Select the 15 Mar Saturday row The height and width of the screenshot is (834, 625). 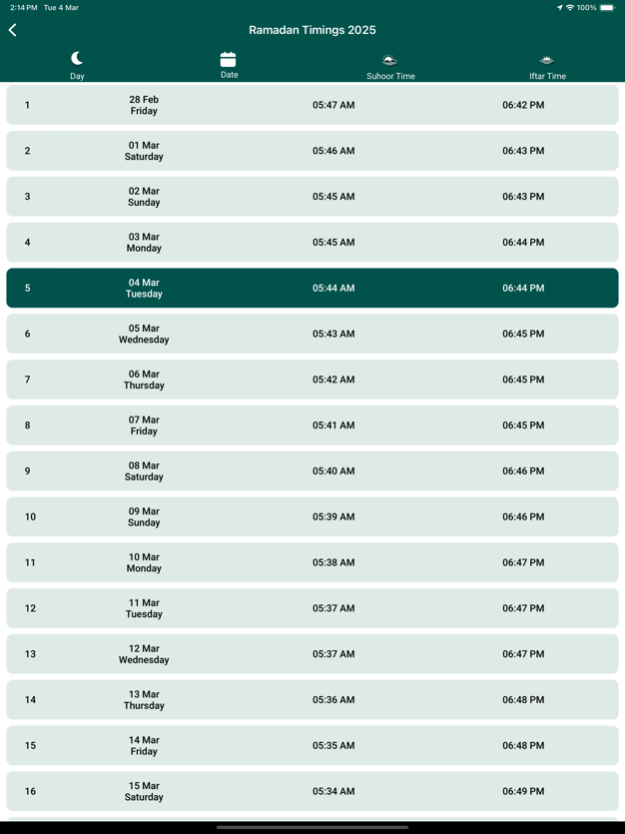pos(312,791)
